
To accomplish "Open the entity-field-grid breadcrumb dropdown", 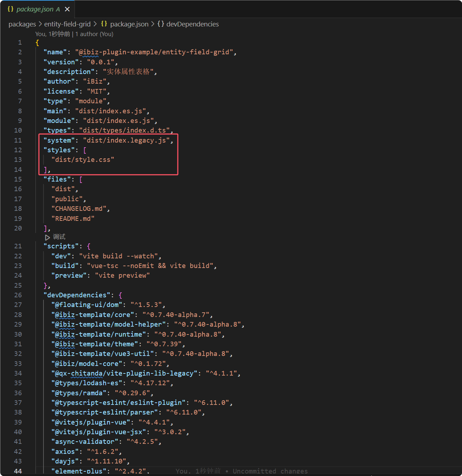I will pyautogui.click(x=67, y=24).
